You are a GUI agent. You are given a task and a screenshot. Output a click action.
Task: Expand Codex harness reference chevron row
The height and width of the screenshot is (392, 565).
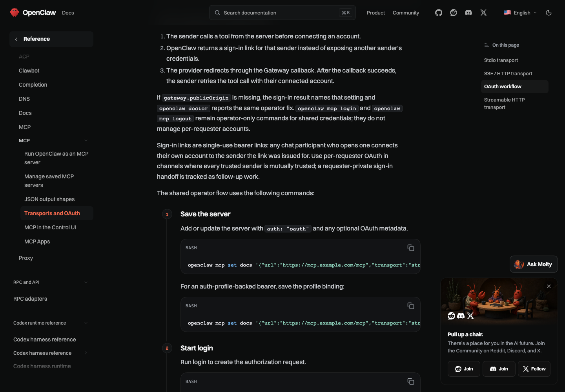[51, 353]
